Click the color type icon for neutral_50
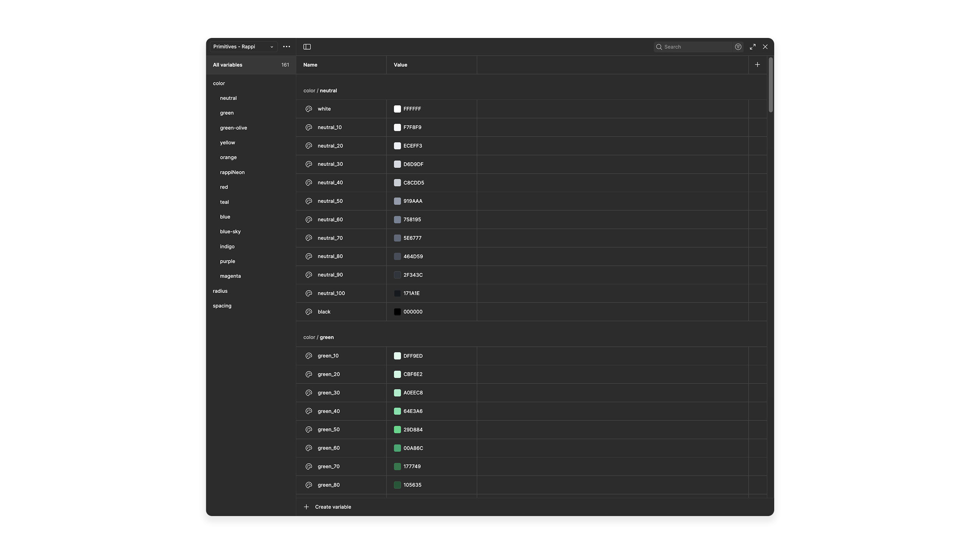 coord(308,201)
